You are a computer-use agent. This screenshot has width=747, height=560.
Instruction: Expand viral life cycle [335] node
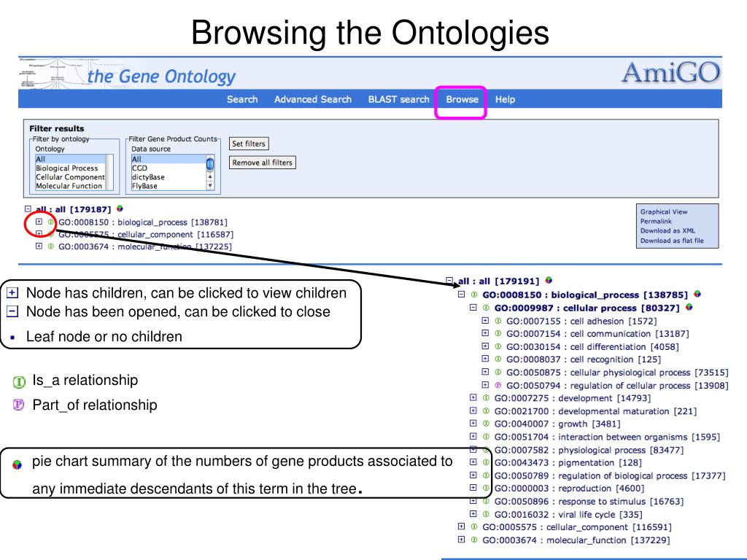473,514
